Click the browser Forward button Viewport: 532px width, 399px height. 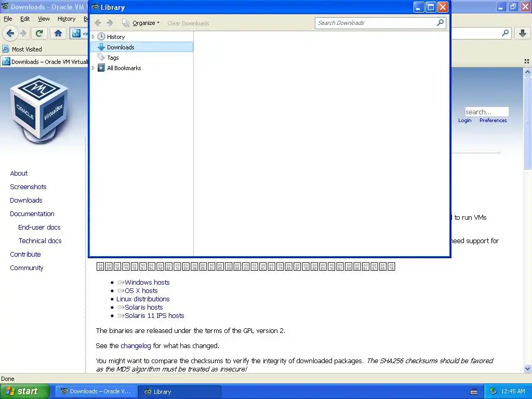click(23, 33)
